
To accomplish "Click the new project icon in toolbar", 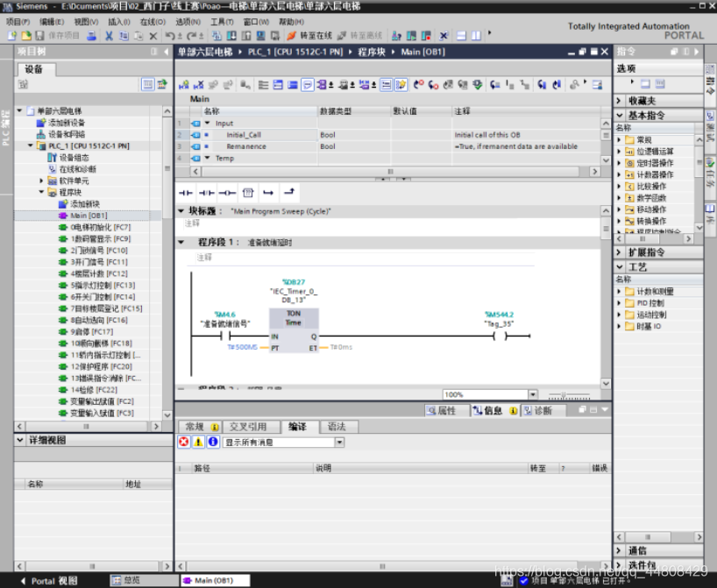I will 12,36.
